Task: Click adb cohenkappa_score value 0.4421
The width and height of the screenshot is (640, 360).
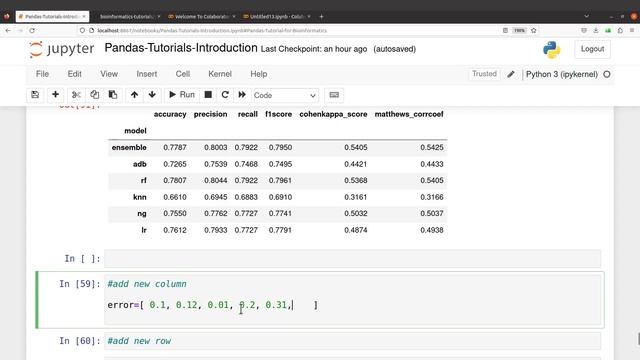Action: tap(356, 164)
